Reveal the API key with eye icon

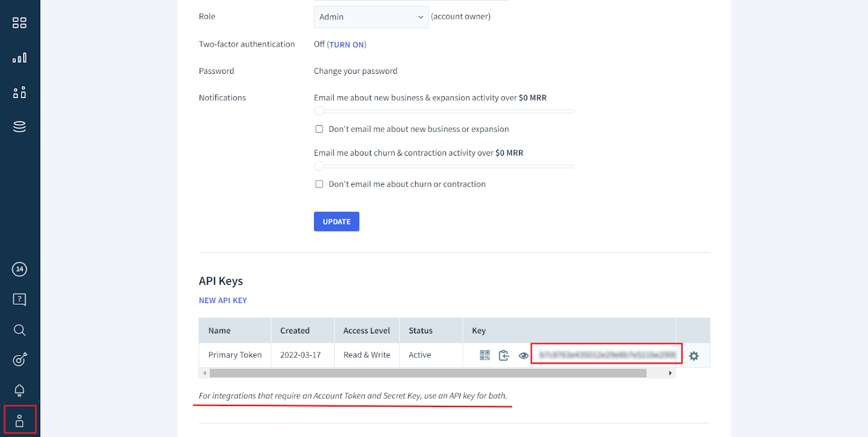(x=523, y=356)
